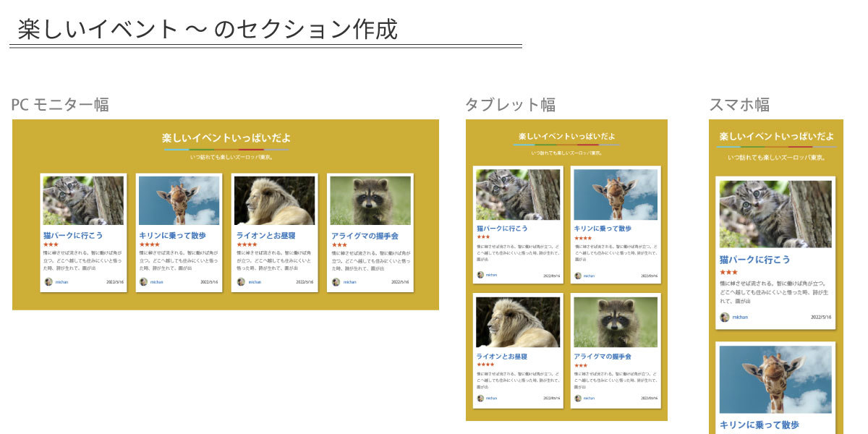Click the PC モニター幅 label

[60, 104]
